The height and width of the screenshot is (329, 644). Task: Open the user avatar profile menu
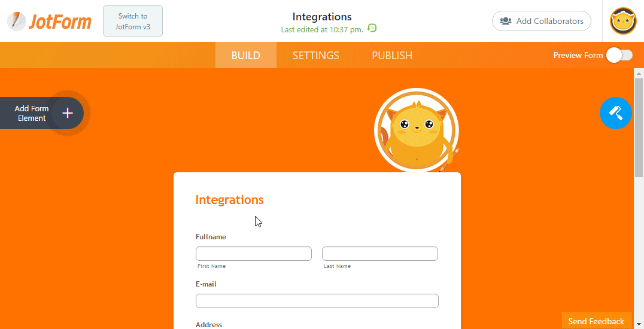623,21
